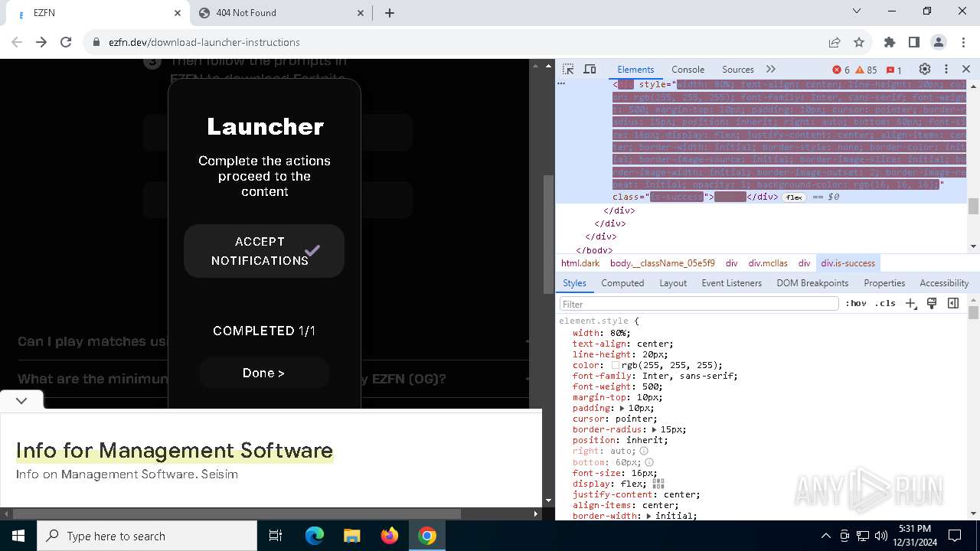This screenshot has width=980, height=551.
Task: Toggle the computed styles sidebar icon
Action: [953, 303]
